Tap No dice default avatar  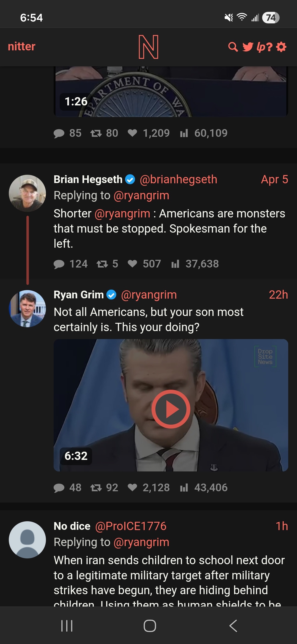(x=27, y=540)
